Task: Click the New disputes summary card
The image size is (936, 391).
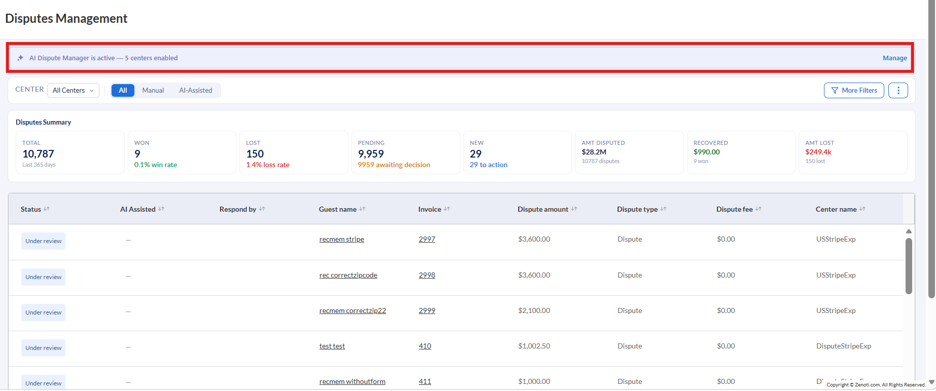Action: pyautogui.click(x=517, y=153)
